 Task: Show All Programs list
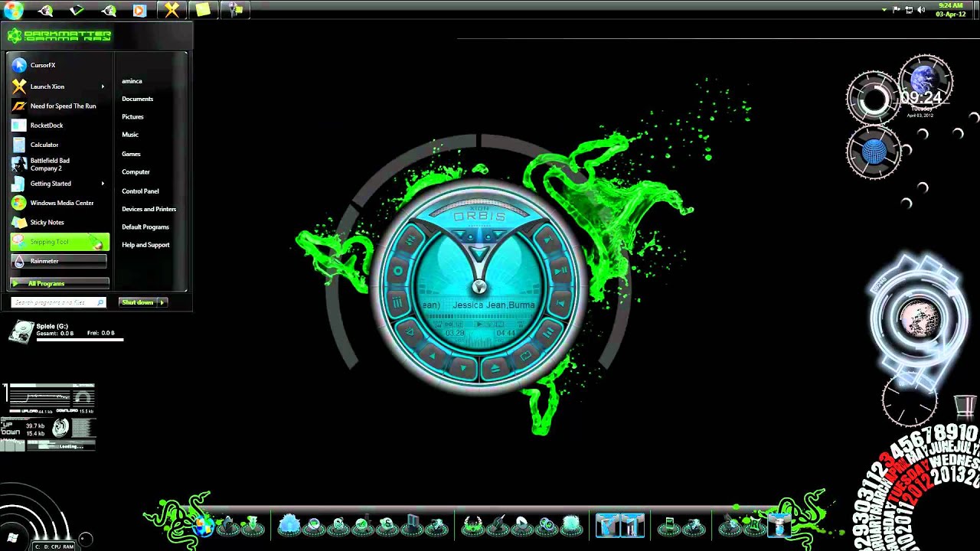click(x=60, y=283)
